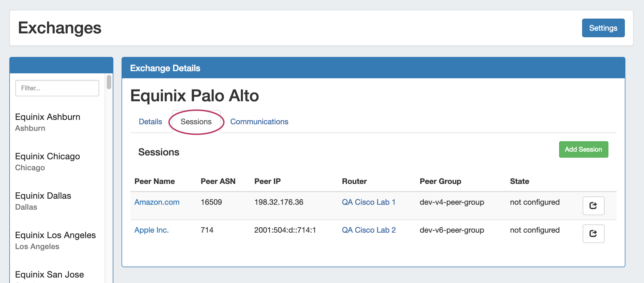Screen dimensions: 644x283
Task: Open the Apple Inc. peer link
Action: [x=151, y=230]
